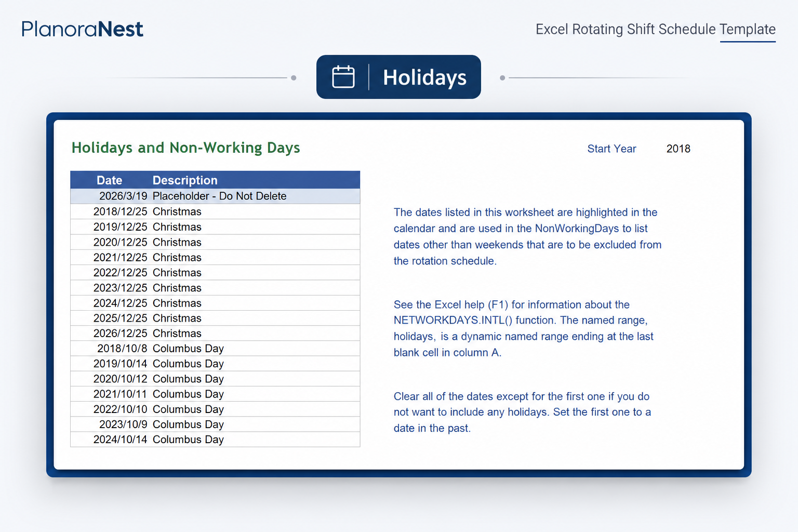Click Columbus Day in the 2024/10/14 row
Screen dimensions: 798x532
tap(188, 440)
